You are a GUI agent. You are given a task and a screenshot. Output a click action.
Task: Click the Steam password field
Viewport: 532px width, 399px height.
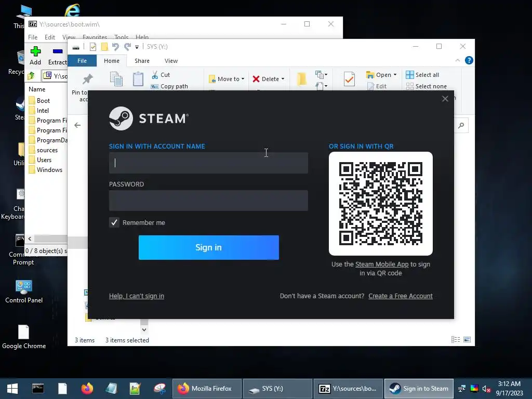208,201
